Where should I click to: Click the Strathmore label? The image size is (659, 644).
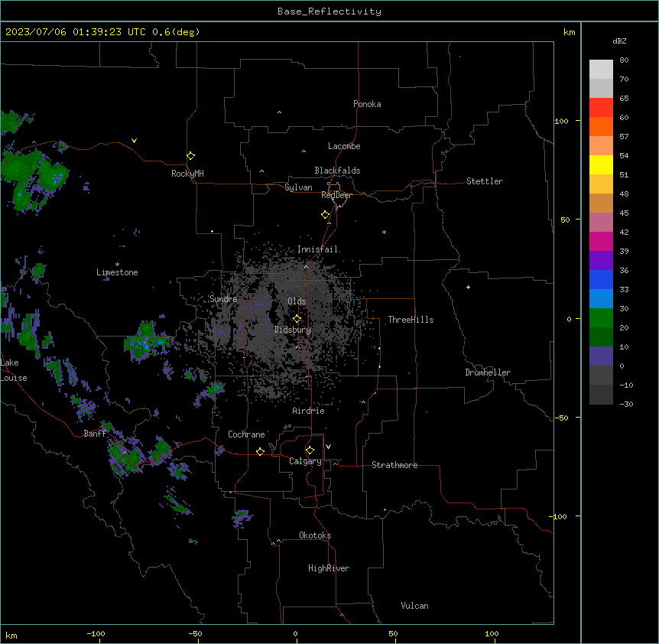(x=394, y=465)
